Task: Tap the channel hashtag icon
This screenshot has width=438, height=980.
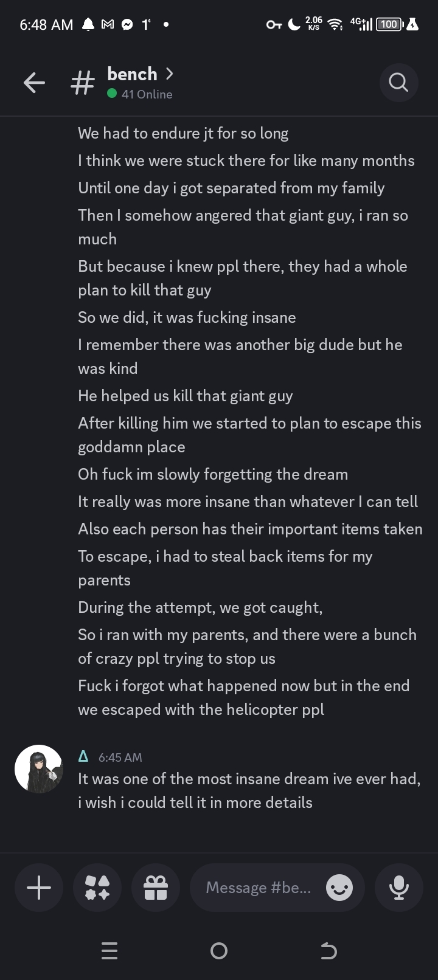Action: pyautogui.click(x=83, y=83)
